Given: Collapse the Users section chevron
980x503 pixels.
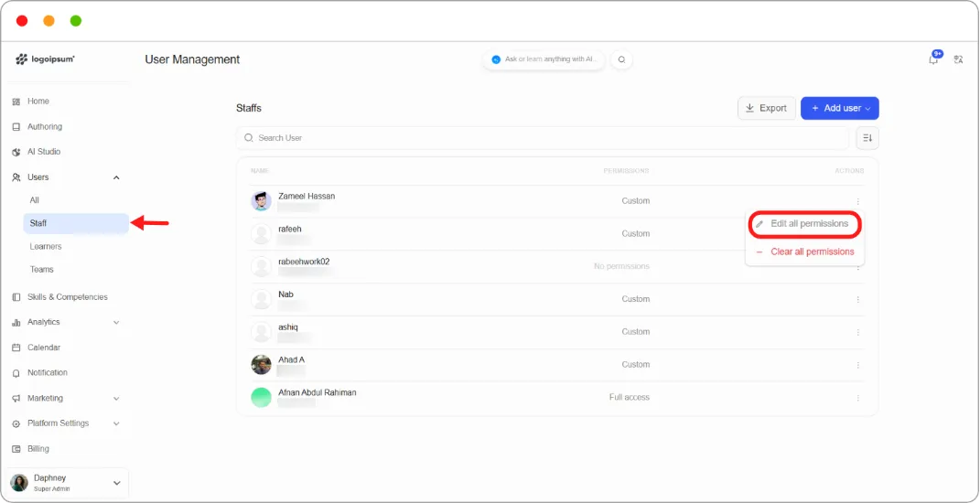Looking at the screenshot, I should coord(116,177).
